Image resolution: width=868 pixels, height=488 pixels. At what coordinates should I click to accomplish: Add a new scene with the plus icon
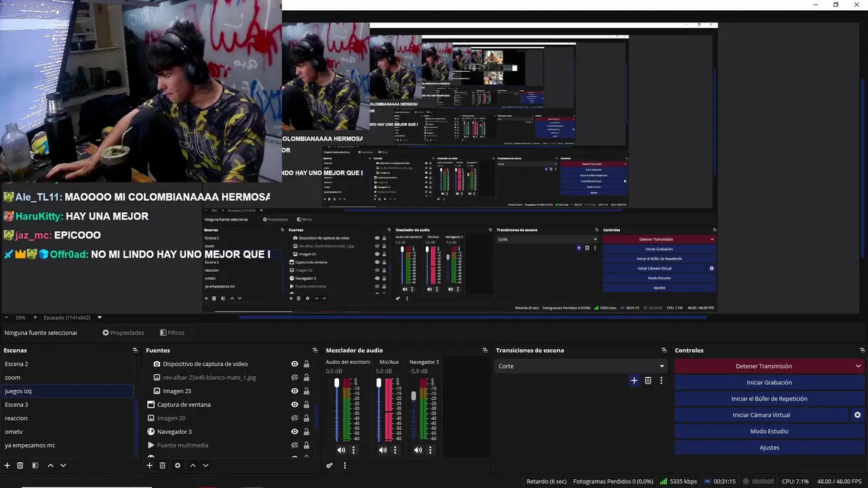(7, 466)
